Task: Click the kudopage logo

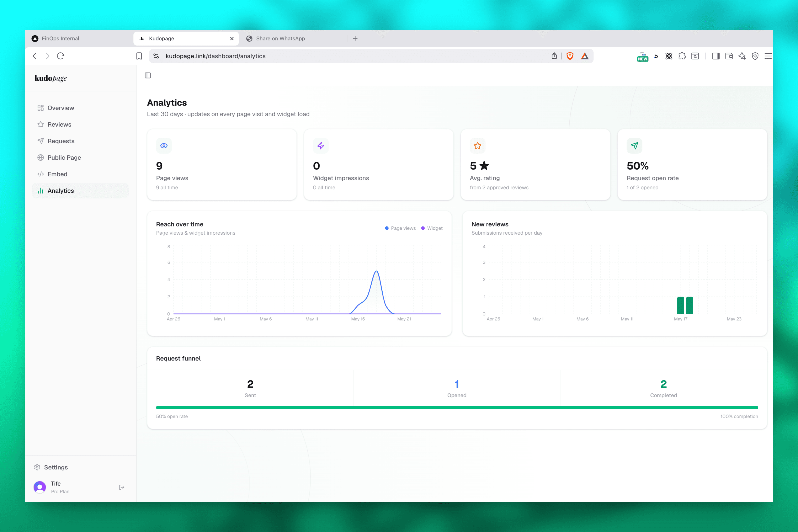Action: (x=50, y=78)
